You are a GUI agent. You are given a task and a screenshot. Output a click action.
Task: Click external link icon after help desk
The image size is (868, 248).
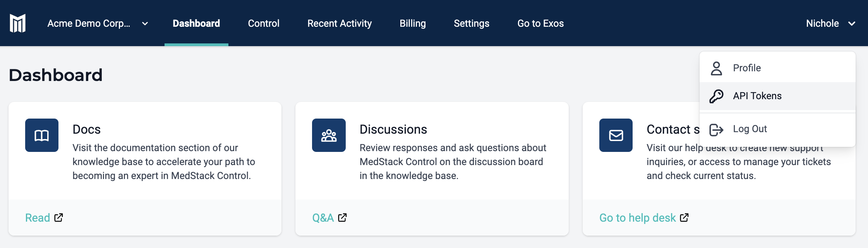pyautogui.click(x=684, y=217)
